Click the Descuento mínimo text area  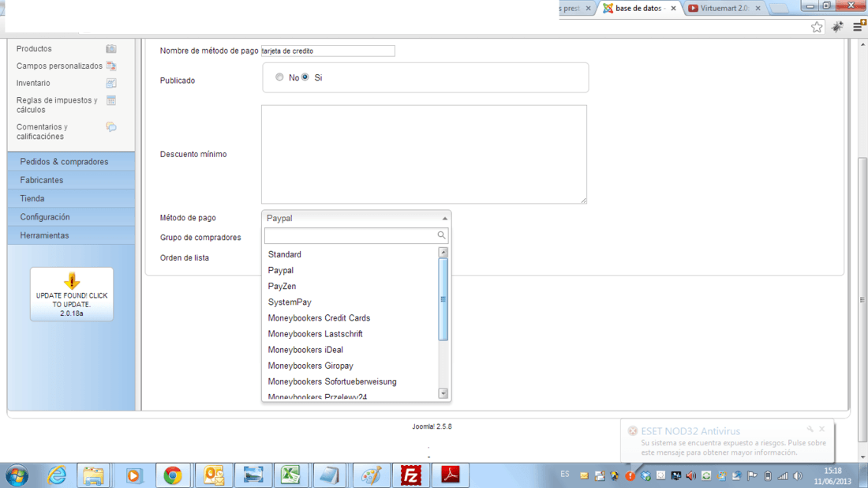pyautogui.click(x=424, y=155)
